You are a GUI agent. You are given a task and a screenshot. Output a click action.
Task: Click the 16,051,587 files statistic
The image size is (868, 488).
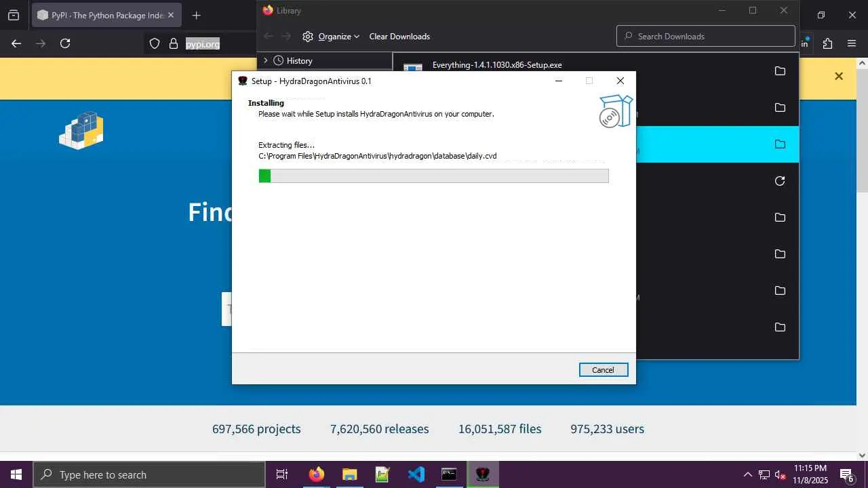[500, 429]
